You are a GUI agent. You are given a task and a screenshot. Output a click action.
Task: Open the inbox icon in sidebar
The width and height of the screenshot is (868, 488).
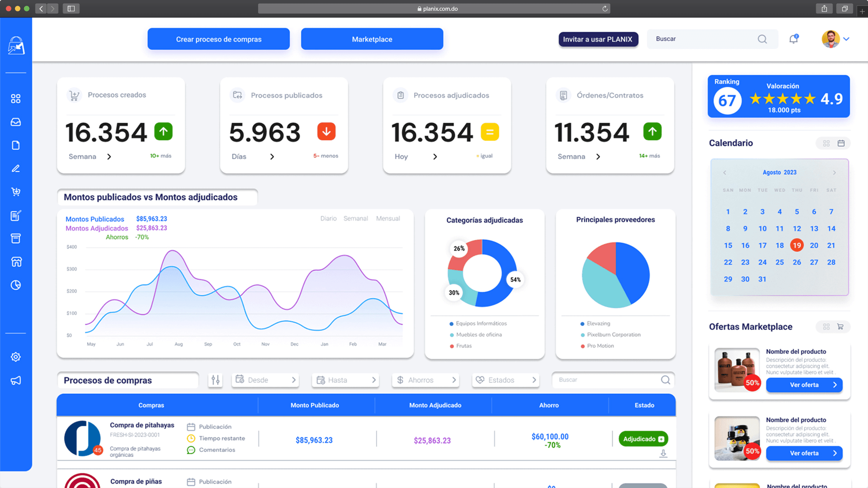pos(16,122)
